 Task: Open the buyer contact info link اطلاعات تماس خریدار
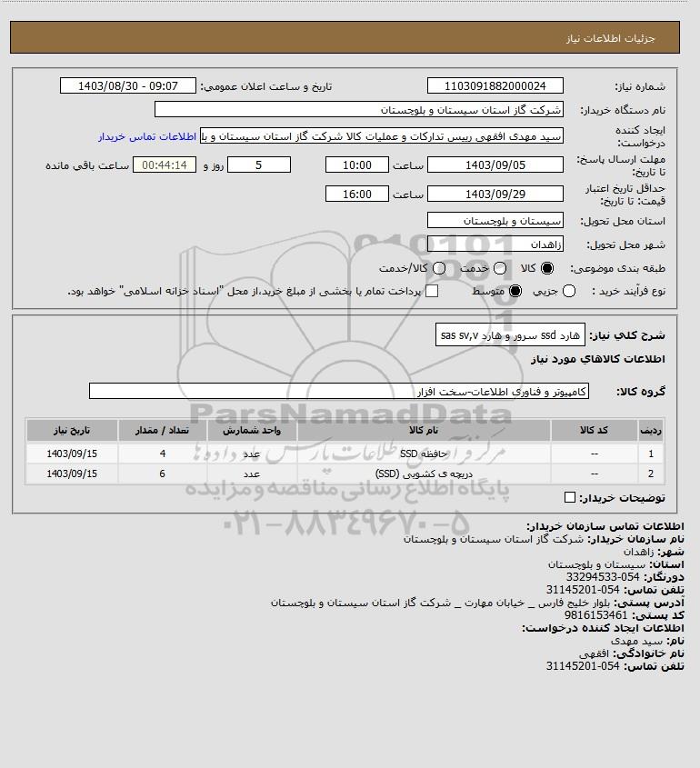click(x=147, y=136)
